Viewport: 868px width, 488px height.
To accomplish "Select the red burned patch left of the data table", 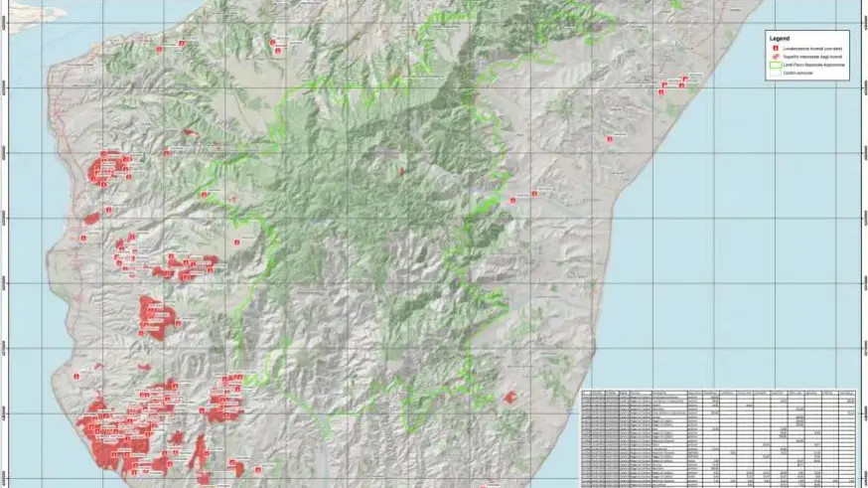I will coord(510,398).
